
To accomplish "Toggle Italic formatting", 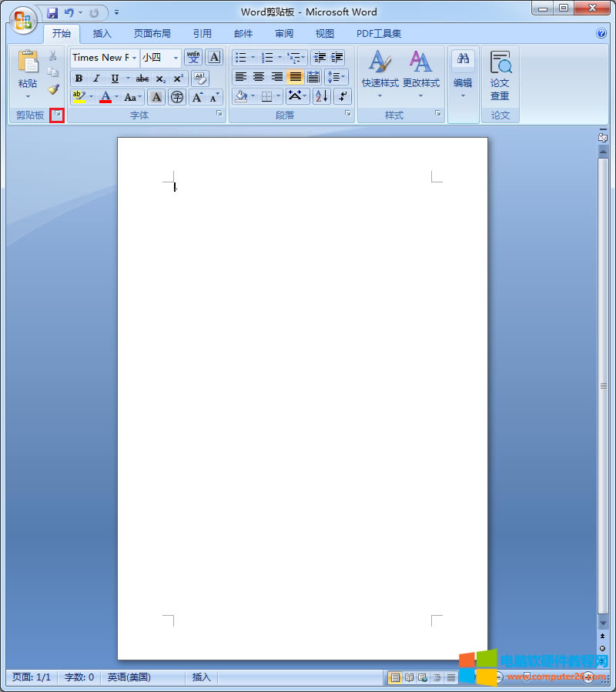I will coord(96,79).
